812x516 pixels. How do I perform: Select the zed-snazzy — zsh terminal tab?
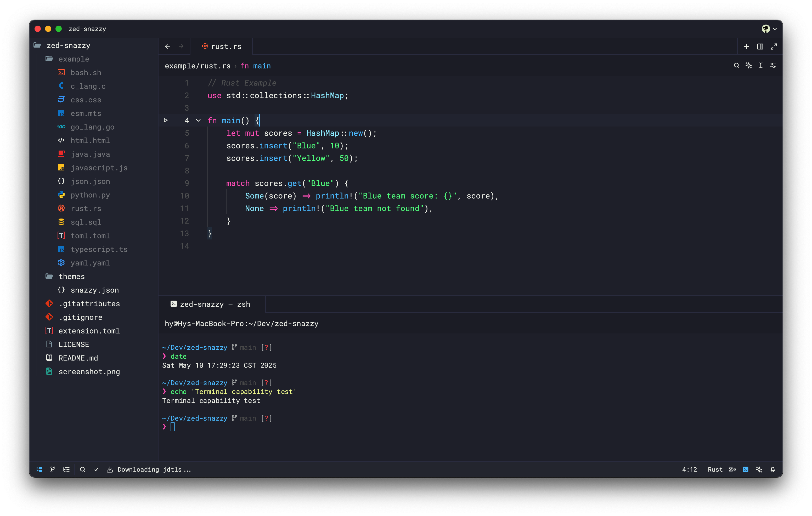point(211,304)
